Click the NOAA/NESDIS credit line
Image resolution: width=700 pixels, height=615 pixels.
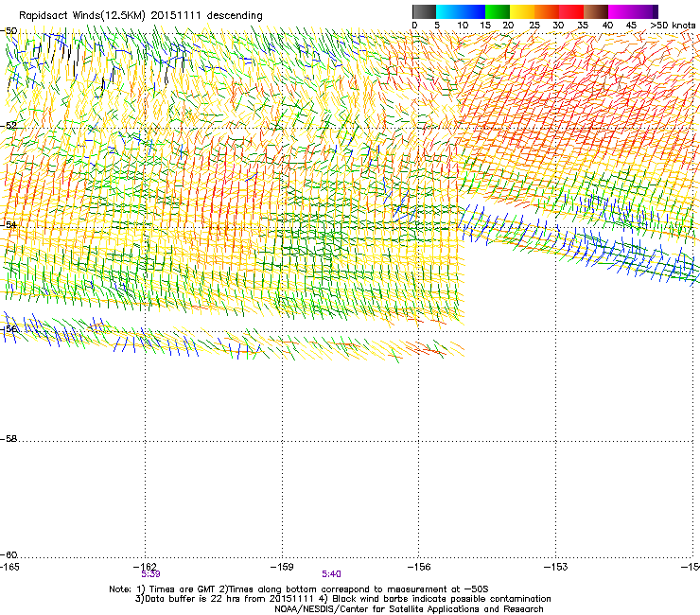pos(409,609)
